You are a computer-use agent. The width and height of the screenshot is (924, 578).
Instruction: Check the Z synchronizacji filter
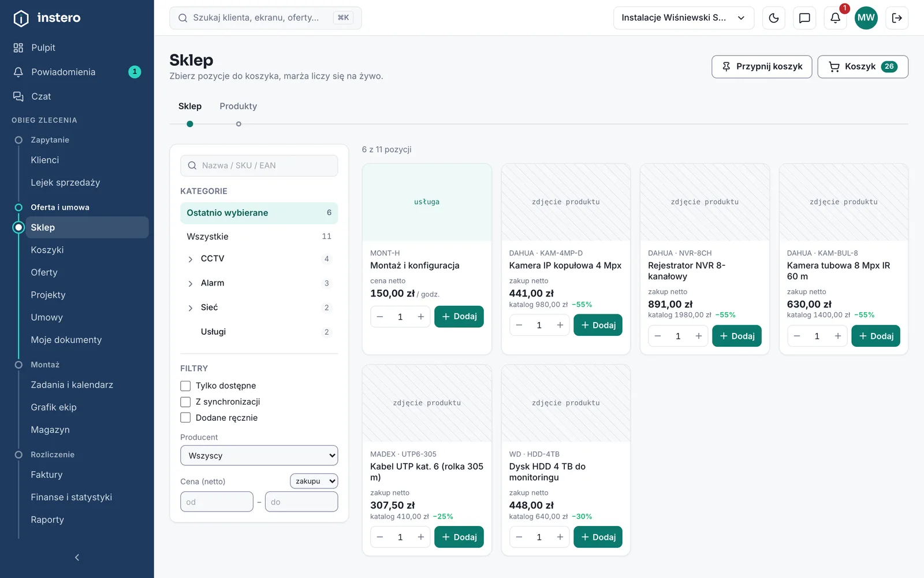[185, 402]
